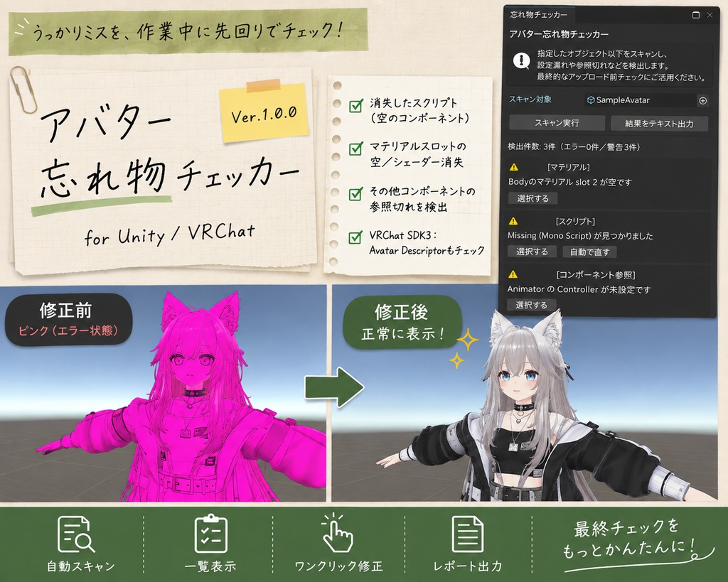Click 選択する under the Missing Mono Script warning
Screen dimensions: 728x582
[532, 252]
